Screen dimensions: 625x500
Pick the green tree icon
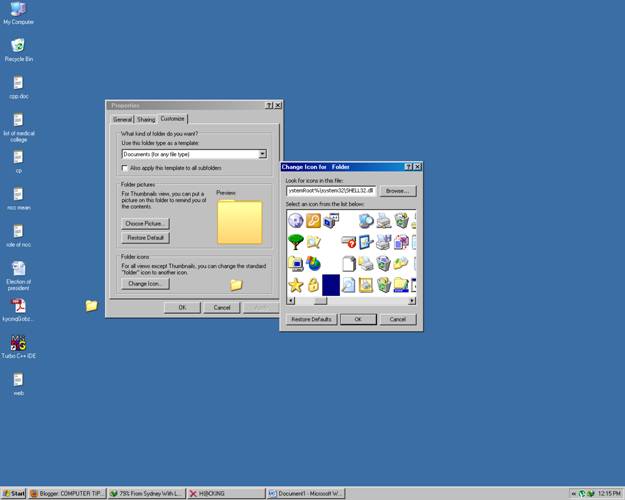[x=295, y=242]
